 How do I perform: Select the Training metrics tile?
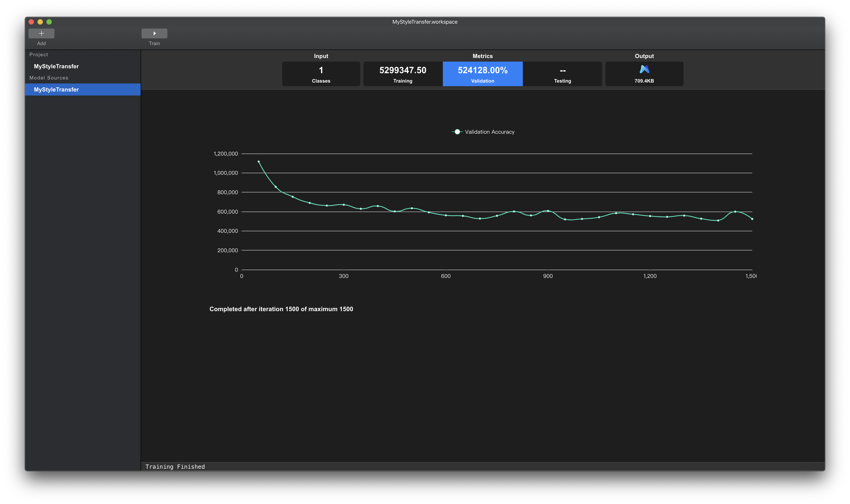pyautogui.click(x=402, y=74)
